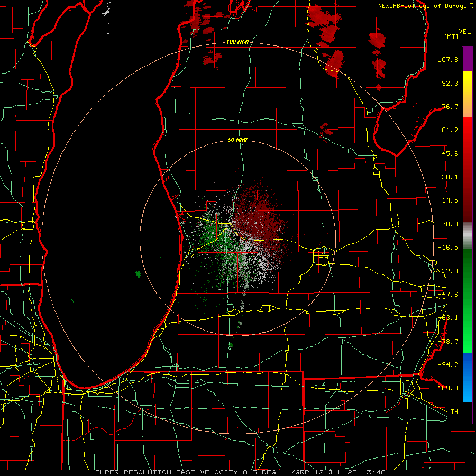Click the purple segment of velocity color bar
Screen dimensions: 476x476
467,59
